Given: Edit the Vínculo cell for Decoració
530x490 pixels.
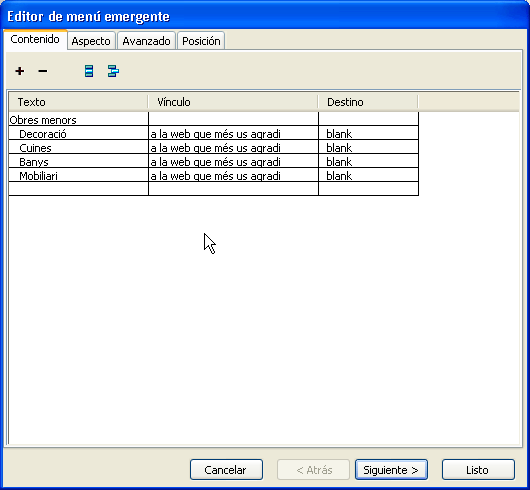Looking at the screenshot, I should pos(233,133).
